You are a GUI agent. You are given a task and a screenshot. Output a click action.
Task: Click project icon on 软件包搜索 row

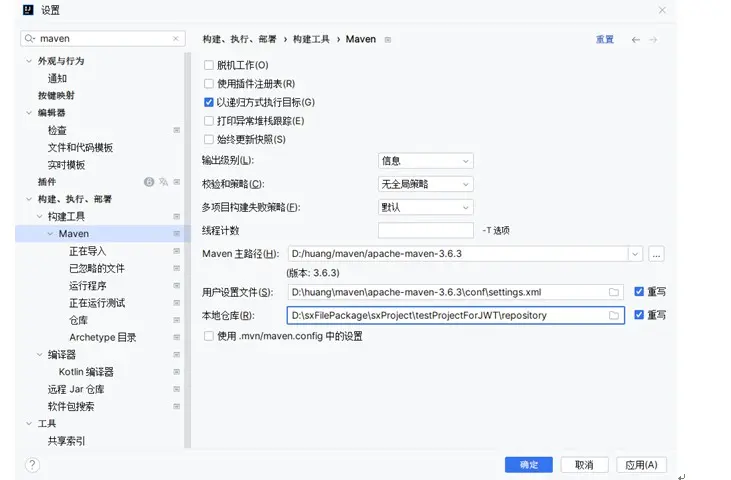177,406
